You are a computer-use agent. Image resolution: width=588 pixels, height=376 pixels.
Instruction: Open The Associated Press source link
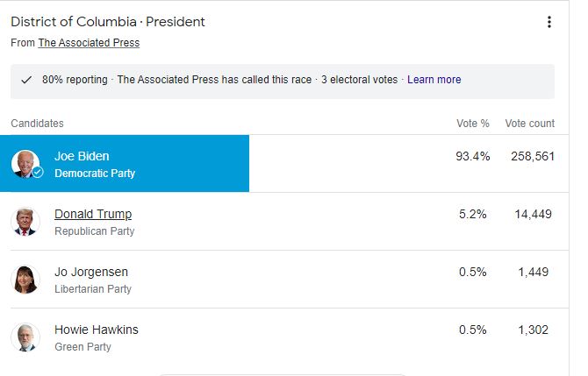[x=89, y=43]
